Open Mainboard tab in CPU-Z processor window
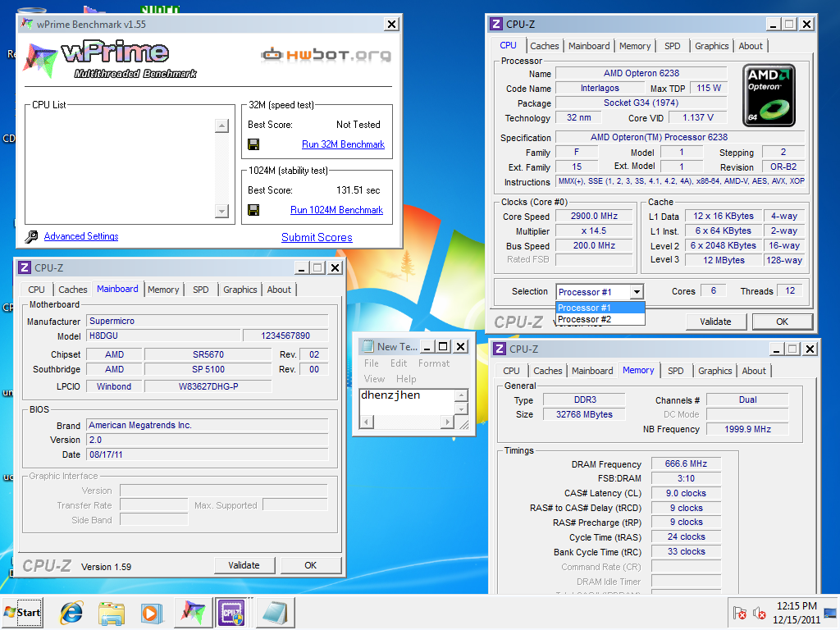 (589, 46)
